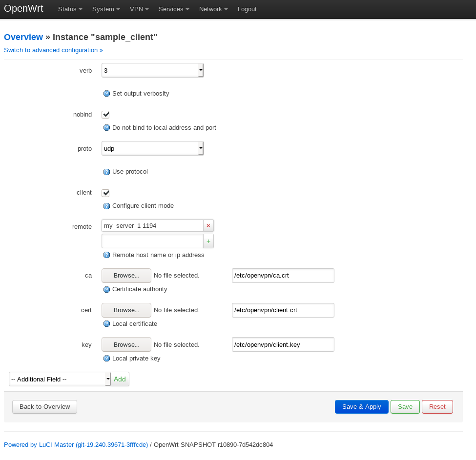Click help icon beside 'Local certificate'

[106, 324]
